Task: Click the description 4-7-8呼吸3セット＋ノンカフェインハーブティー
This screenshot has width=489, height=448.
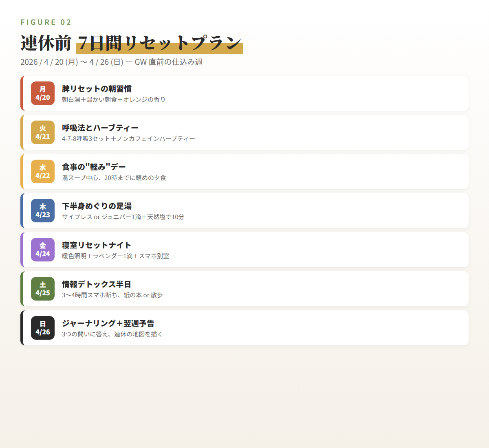Action: [128, 138]
